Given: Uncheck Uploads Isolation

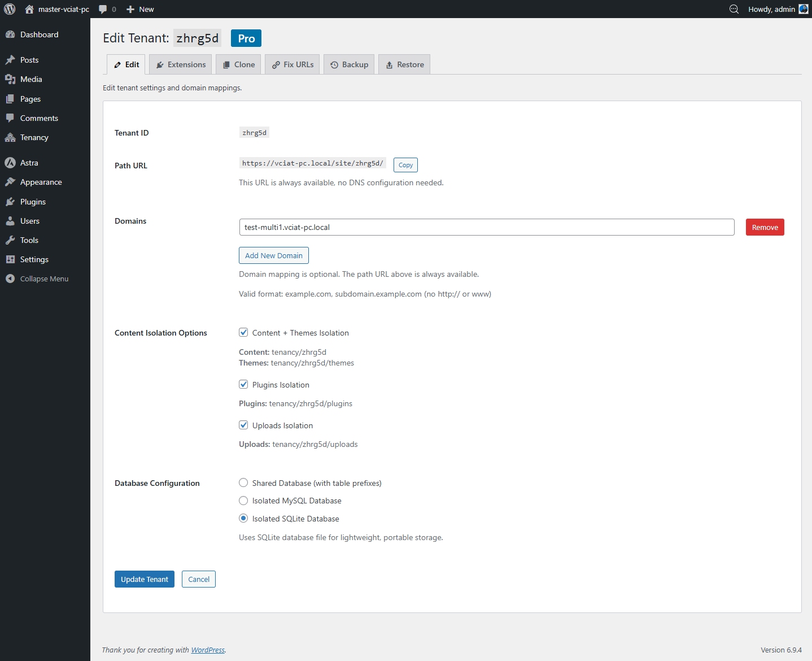Looking at the screenshot, I should [x=243, y=425].
